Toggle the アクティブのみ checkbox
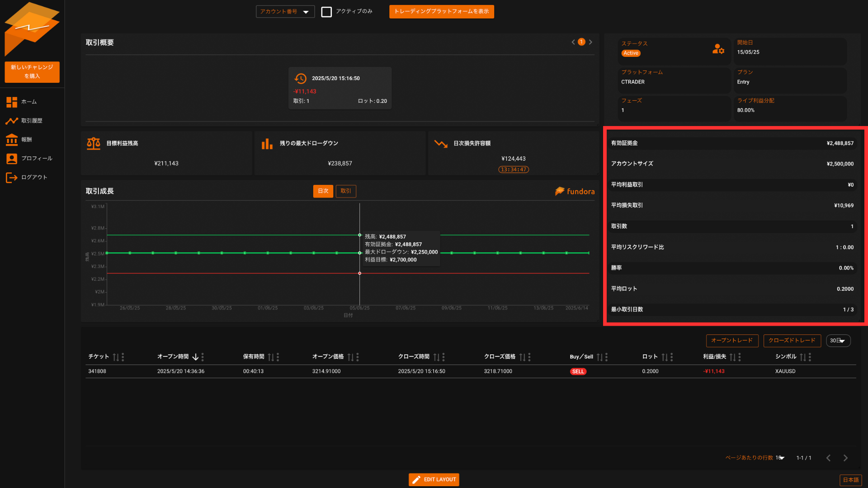This screenshot has width=868, height=488. coord(326,12)
